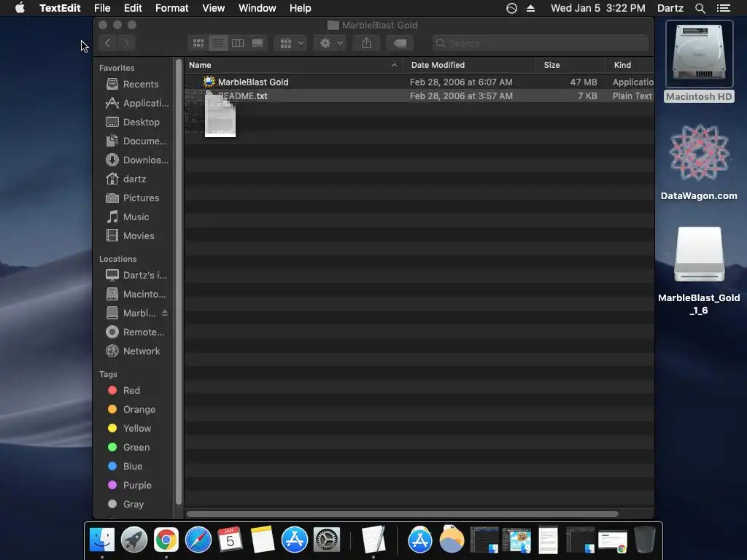
Task: Switch Finder to gallery view
Action: 258,43
